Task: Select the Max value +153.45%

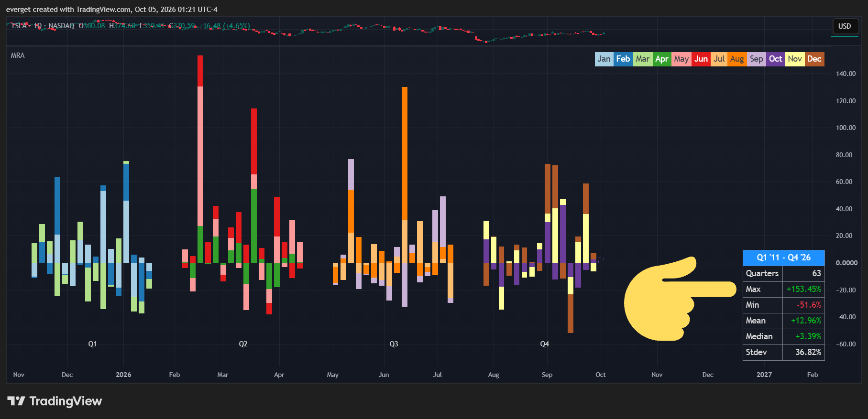Action: tap(804, 289)
